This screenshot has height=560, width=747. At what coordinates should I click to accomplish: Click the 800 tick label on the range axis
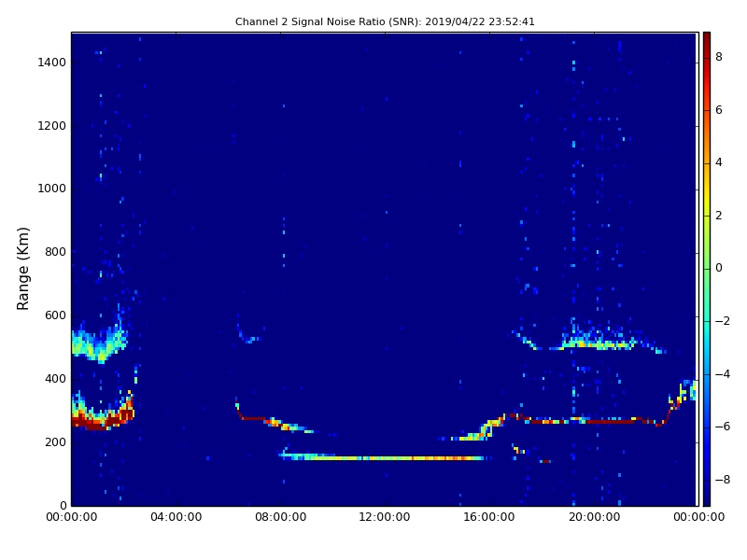coord(55,252)
